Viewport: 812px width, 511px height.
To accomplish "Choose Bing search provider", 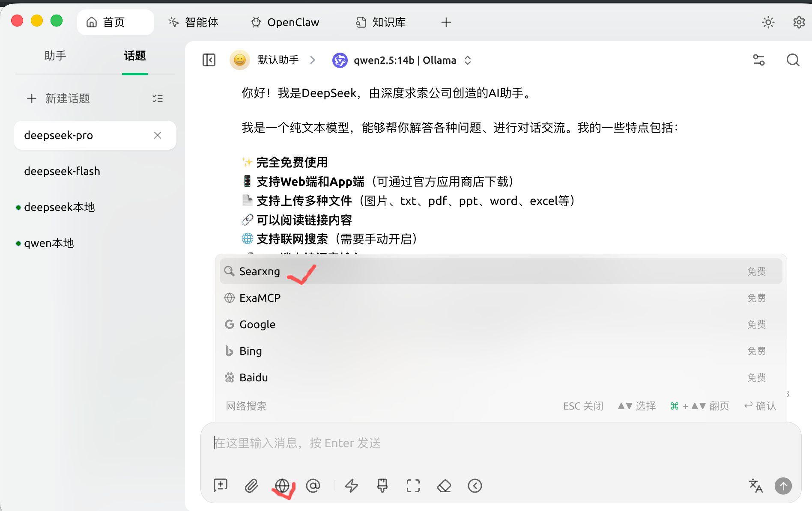I will 501,351.
